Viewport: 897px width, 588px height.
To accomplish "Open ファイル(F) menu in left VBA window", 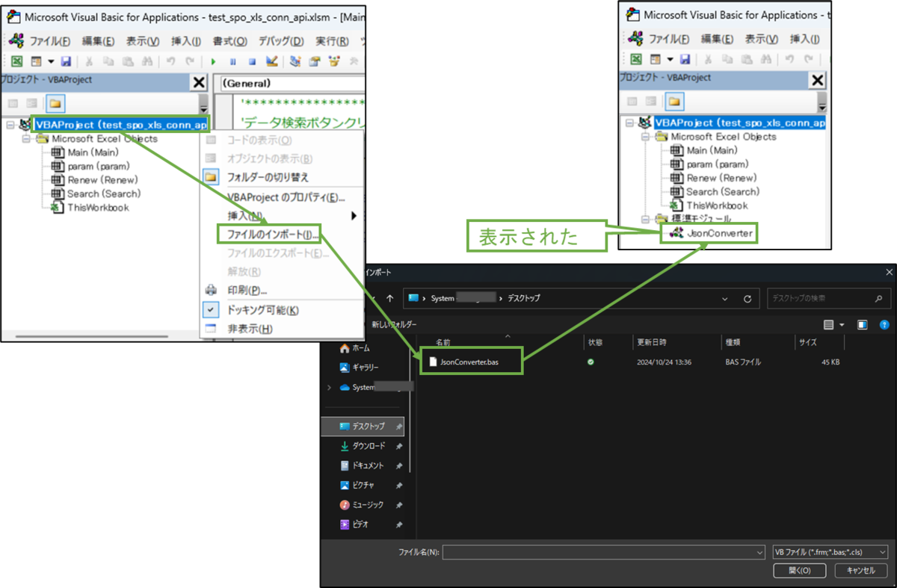I will tap(49, 40).
